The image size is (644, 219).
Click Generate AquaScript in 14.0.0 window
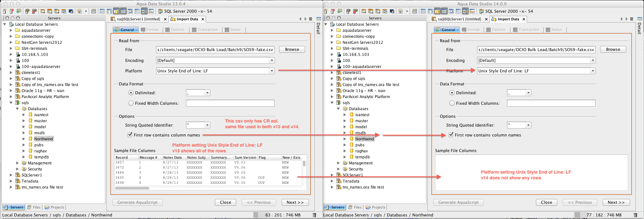coord(458,202)
